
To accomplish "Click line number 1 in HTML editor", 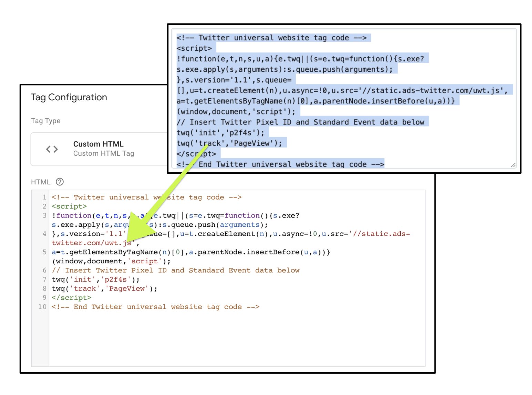I will point(44,197).
